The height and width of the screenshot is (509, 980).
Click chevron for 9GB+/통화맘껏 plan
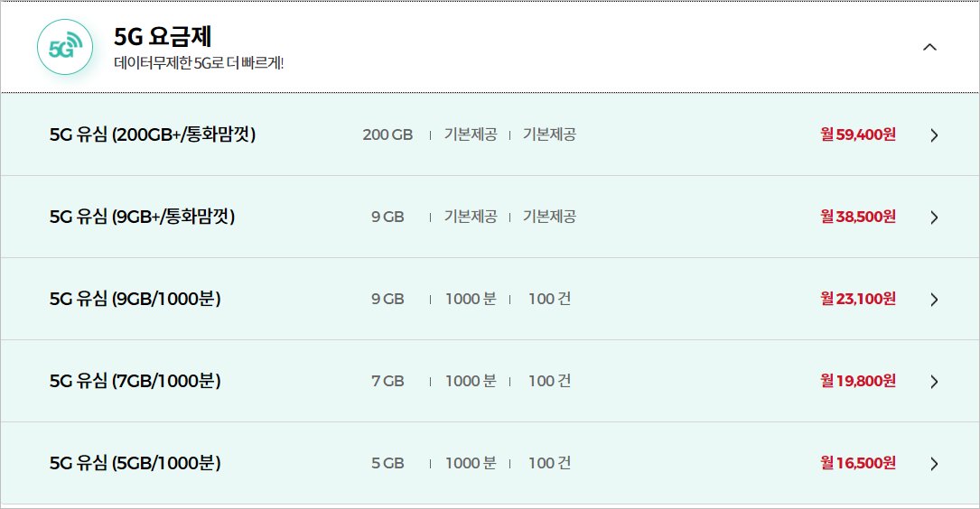pyautogui.click(x=934, y=217)
